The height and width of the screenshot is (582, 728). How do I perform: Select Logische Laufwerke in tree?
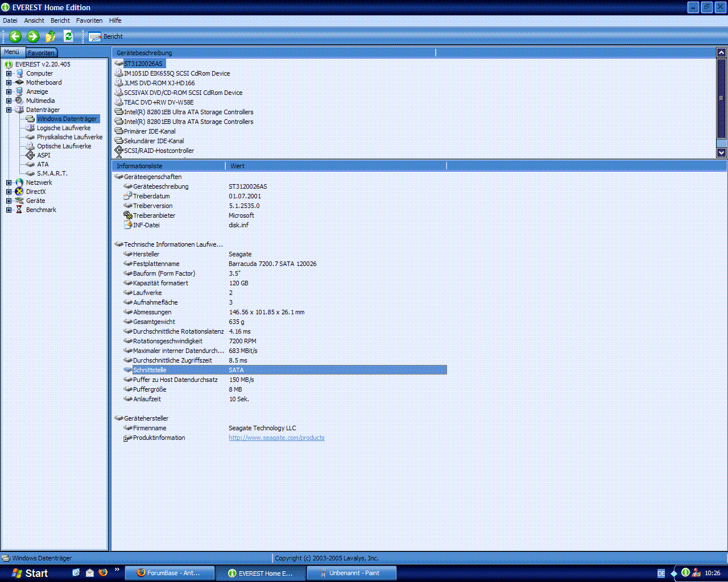(x=64, y=128)
